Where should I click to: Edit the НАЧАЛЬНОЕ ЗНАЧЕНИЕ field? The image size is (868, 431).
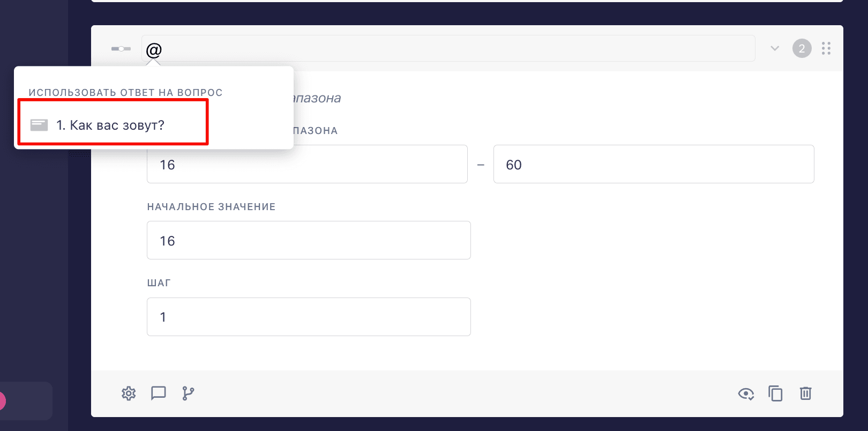309,240
